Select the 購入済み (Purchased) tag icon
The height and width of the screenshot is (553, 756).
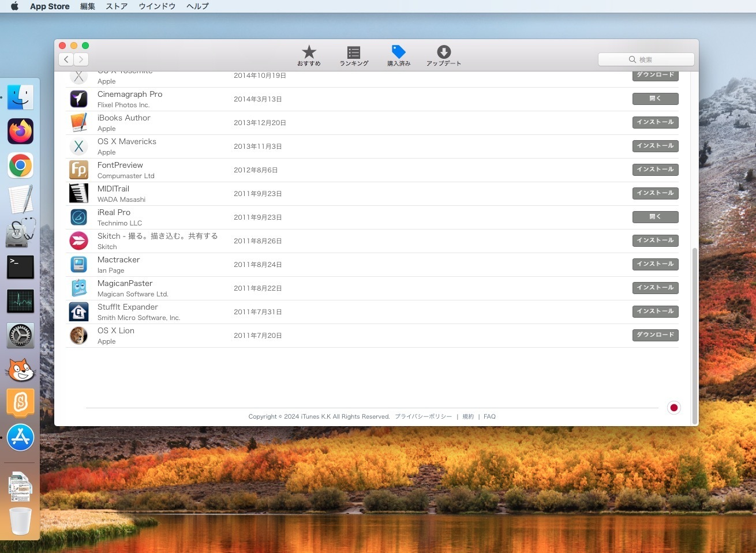coord(398,52)
